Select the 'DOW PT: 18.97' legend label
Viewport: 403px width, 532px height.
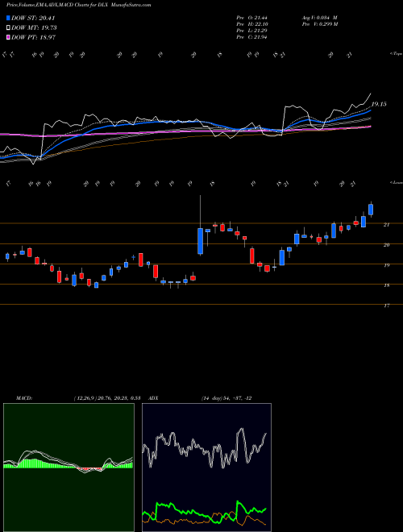[x=34, y=37]
